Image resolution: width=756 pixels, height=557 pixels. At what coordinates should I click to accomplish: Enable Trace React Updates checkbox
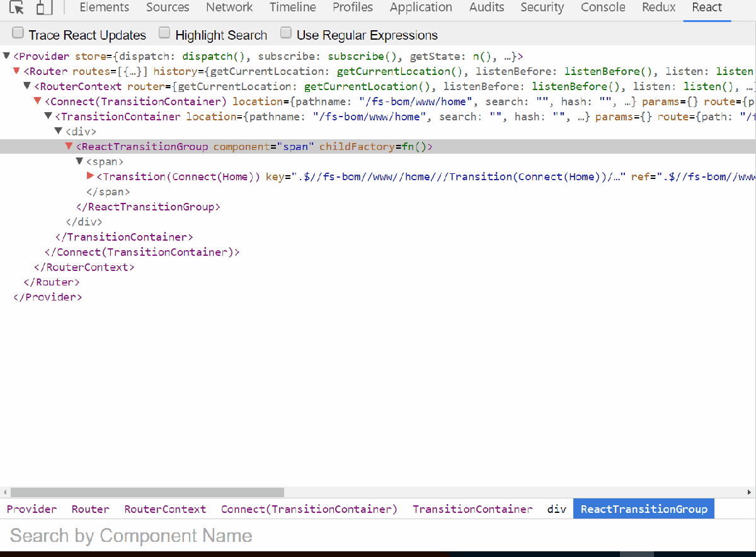pos(18,33)
